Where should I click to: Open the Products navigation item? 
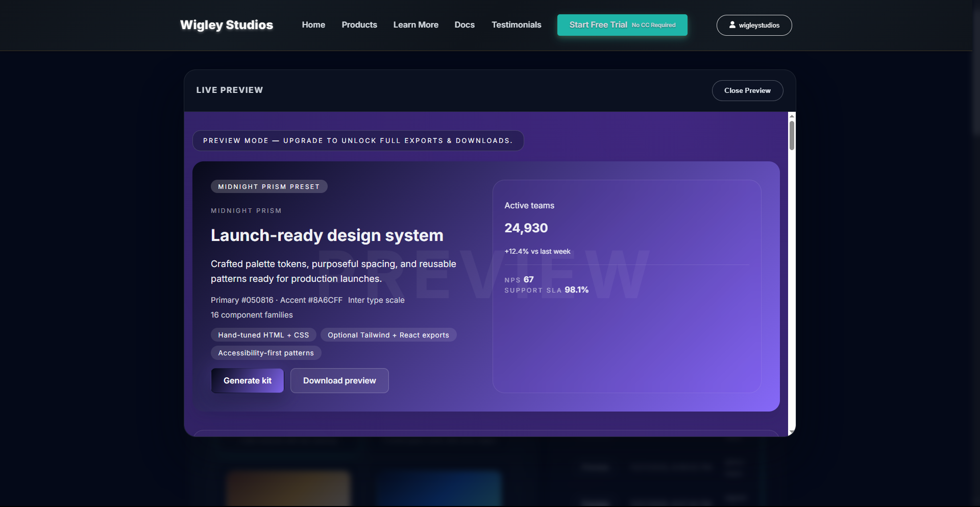359,25
